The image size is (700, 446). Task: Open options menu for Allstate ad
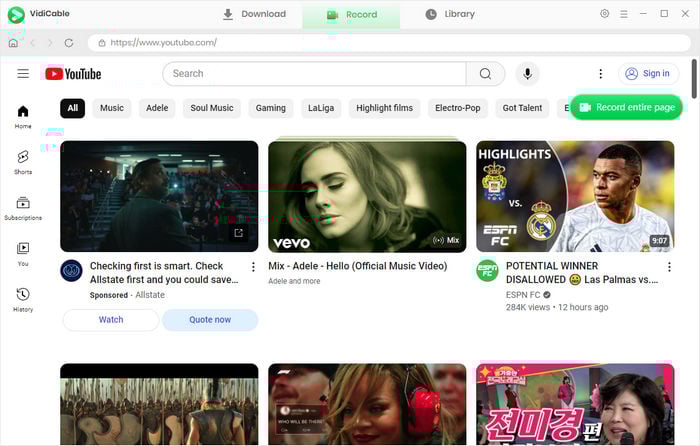(x=253, y=267)
